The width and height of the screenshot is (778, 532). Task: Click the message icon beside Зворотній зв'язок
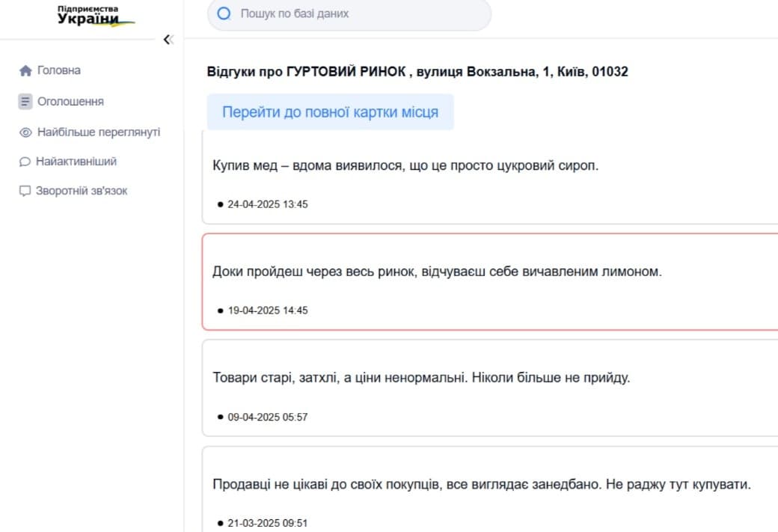[25, 191]
